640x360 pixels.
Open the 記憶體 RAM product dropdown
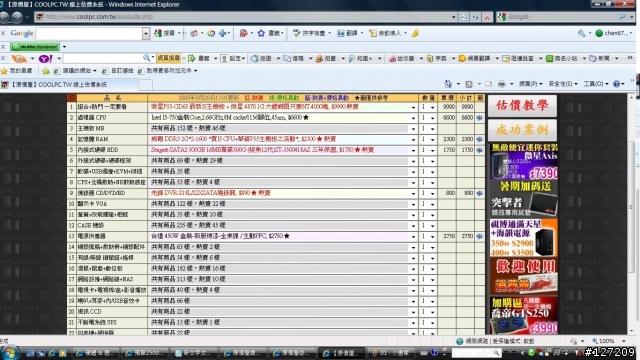pos(413,140)
